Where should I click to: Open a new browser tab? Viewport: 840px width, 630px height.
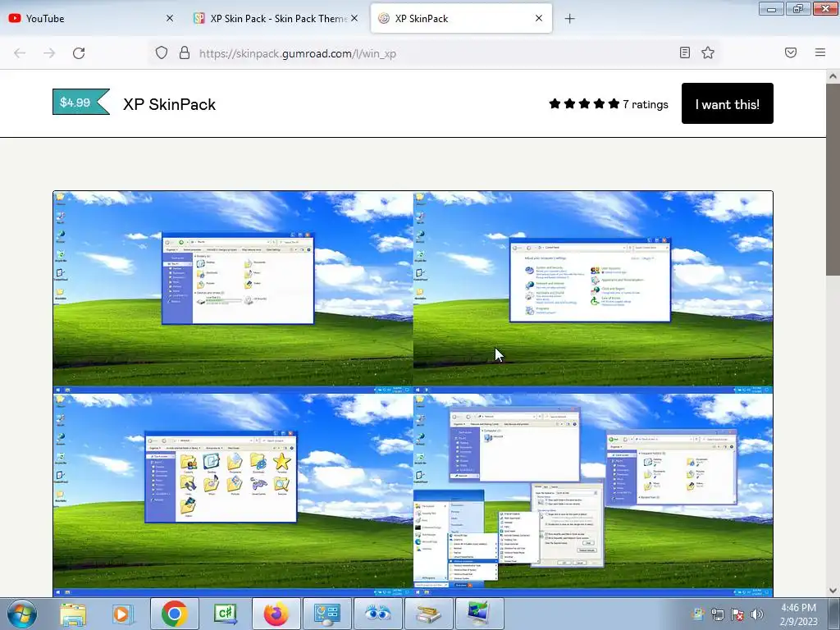(569, 19)
